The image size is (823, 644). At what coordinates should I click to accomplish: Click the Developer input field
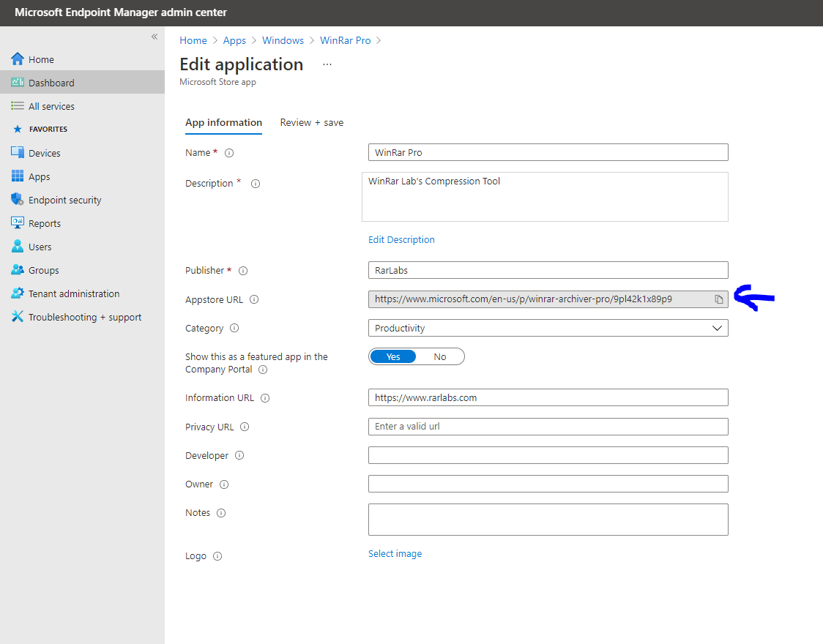coord(548,455)
